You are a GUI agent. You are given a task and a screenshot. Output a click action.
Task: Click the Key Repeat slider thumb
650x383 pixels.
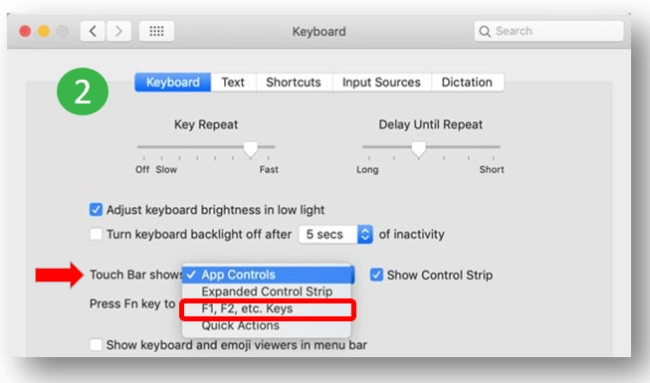[x=250, y=149]
